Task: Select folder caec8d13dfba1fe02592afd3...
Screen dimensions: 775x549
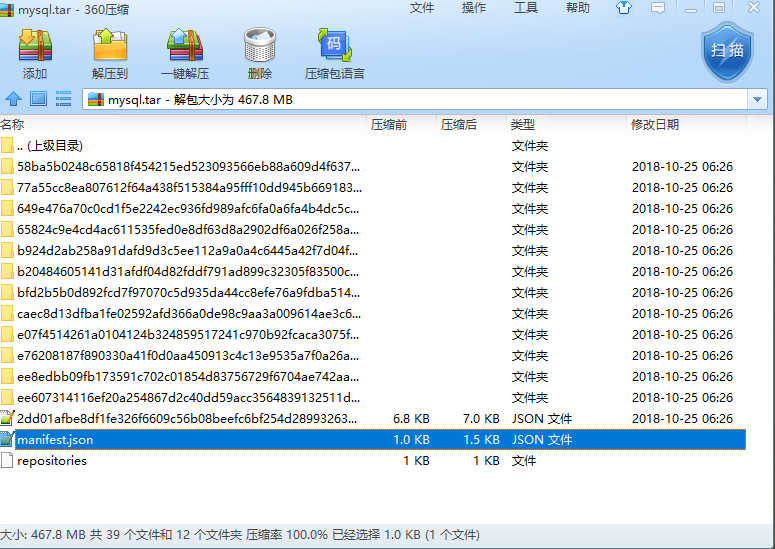Action: 373,314
